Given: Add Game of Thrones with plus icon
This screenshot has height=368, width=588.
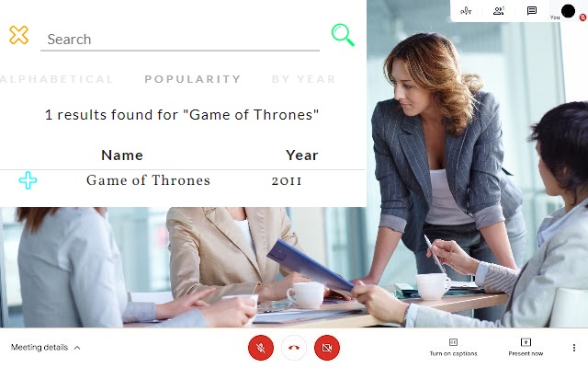Looking at the screenshot, I should (x=28, y=180).
